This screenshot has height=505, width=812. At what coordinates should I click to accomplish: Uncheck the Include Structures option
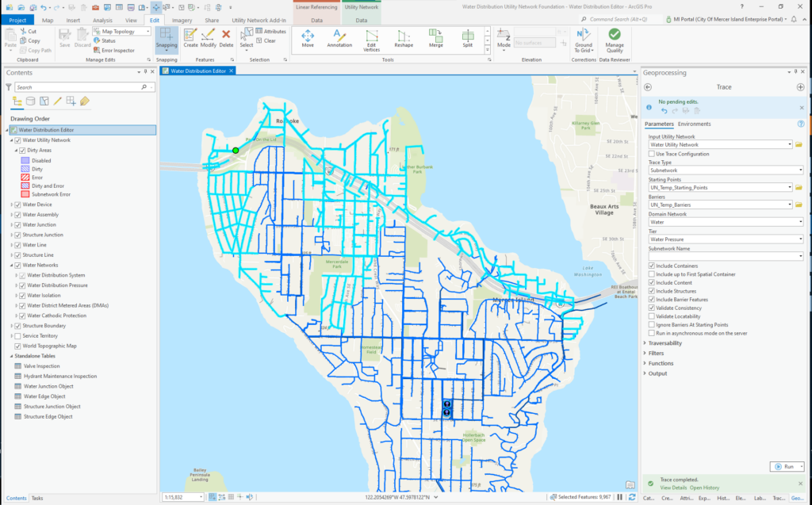coord(652,291)
